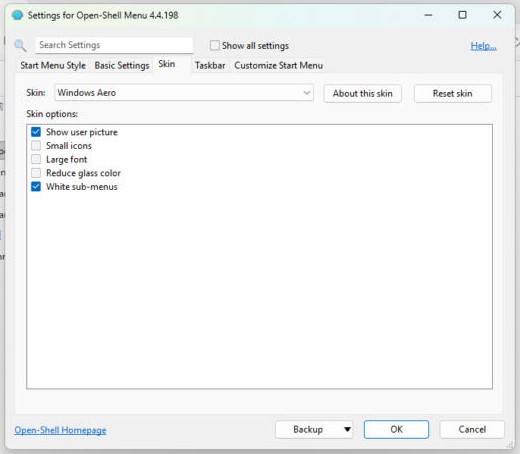Open the Customize Start Menu tab

(279, 65)
